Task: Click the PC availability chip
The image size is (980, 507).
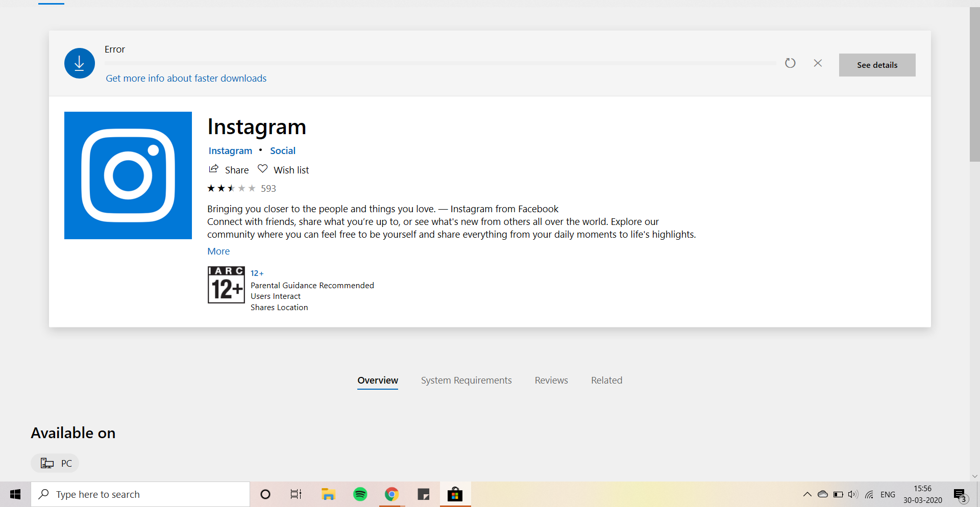Action: point(55,463)
